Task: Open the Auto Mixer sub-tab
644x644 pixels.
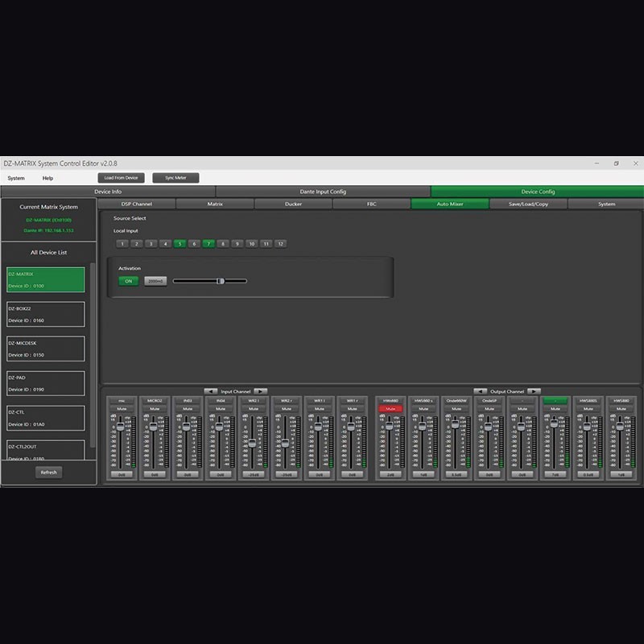Action: [x=450, y=204]
